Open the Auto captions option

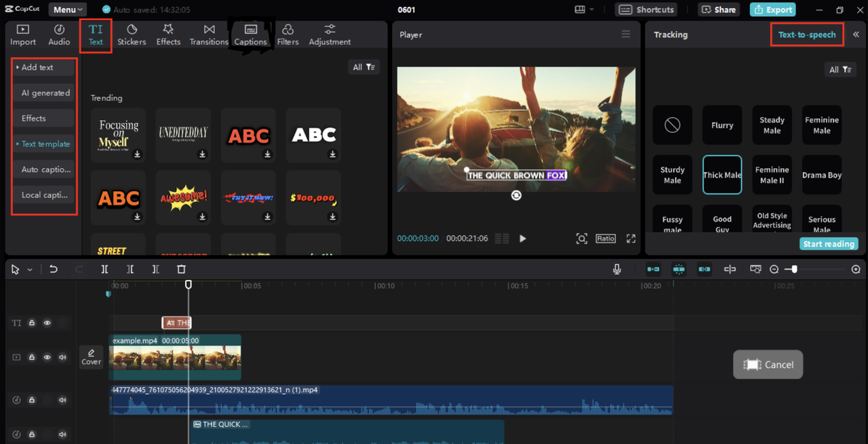coord(45,169)
